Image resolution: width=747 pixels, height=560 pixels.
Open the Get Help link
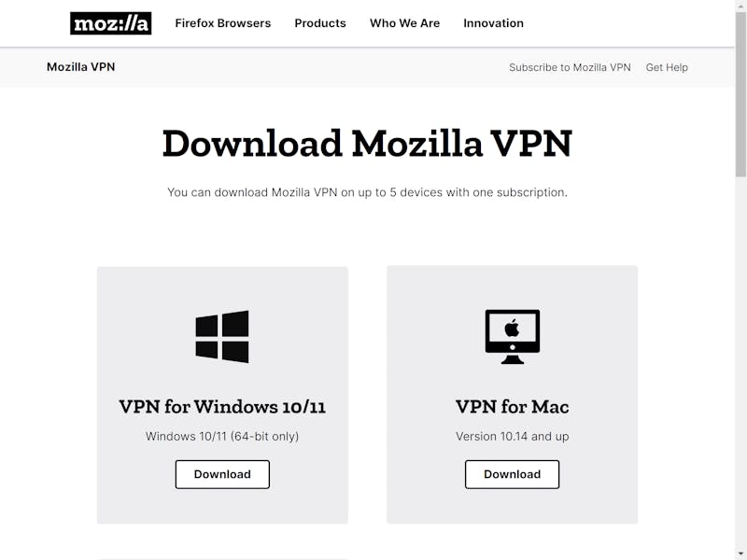[x=667, y=67]
